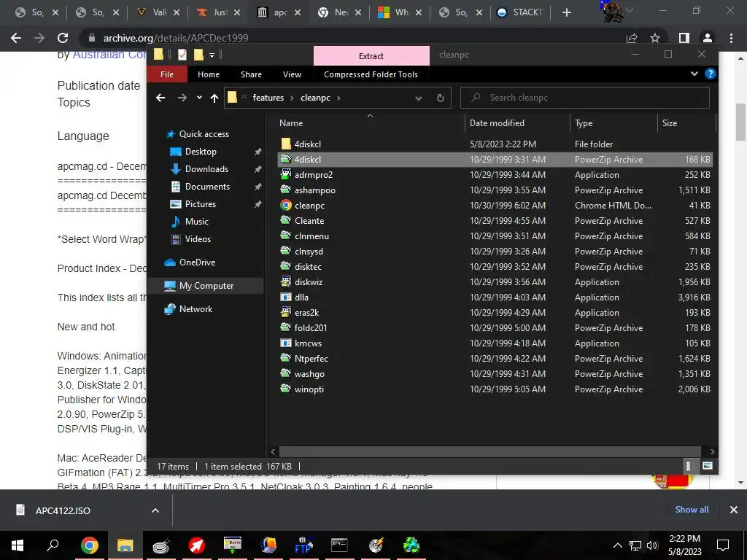Image resolution: width=747 pixels, height=560 pixels.
Task: Open Chrome from the taskbar
Action: click(89, 545)
